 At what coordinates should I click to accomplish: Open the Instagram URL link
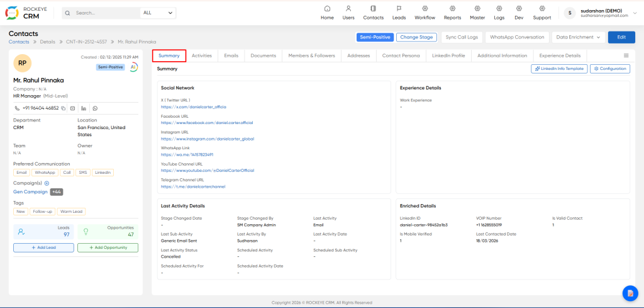208,139
